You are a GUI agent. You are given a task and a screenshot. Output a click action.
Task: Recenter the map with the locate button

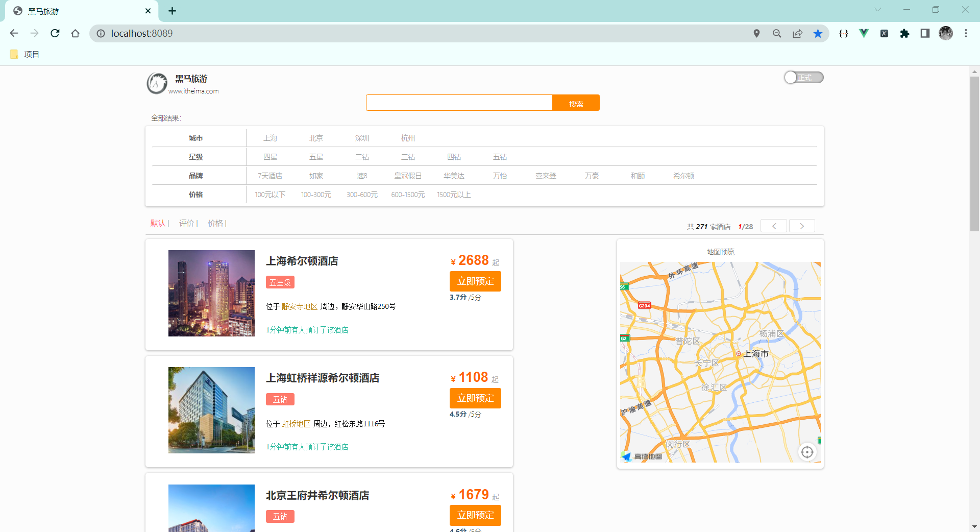[x=807, y=452]
